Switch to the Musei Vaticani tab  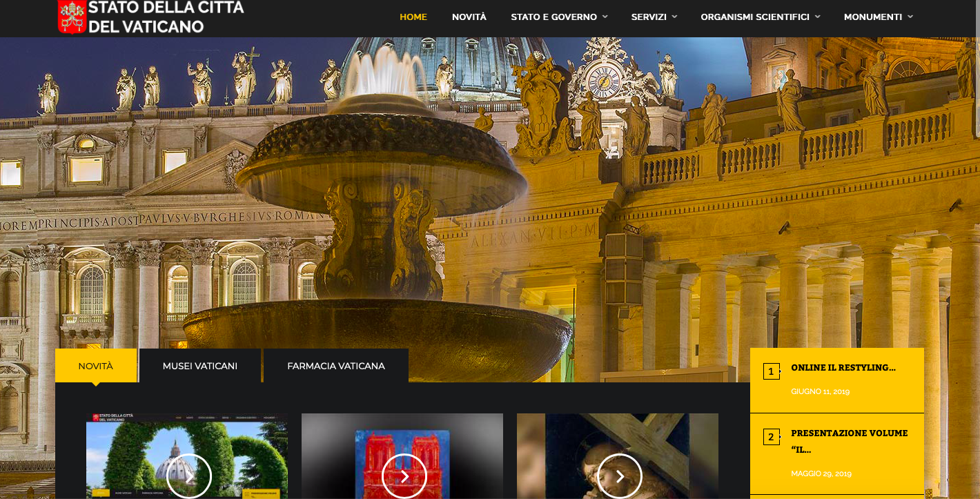click(x=200, y=366)
